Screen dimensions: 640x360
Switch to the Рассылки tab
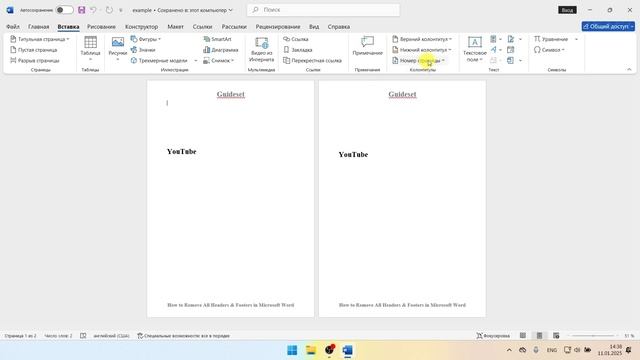[x=234, y=27]
